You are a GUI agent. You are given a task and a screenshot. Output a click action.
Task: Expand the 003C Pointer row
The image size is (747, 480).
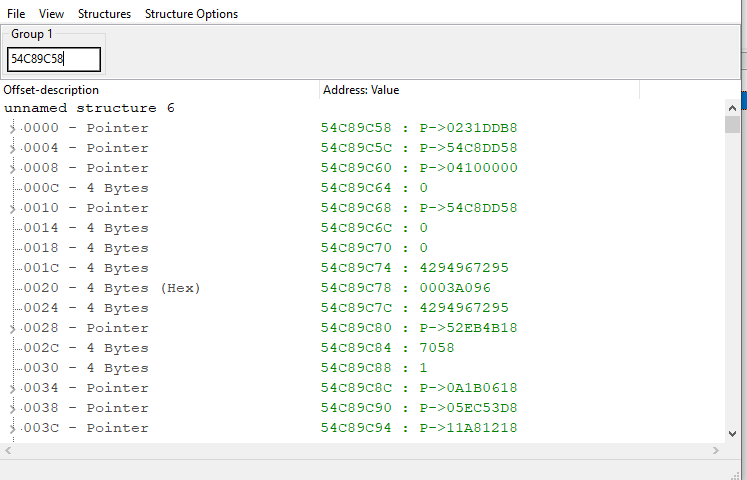pos(12,428)
